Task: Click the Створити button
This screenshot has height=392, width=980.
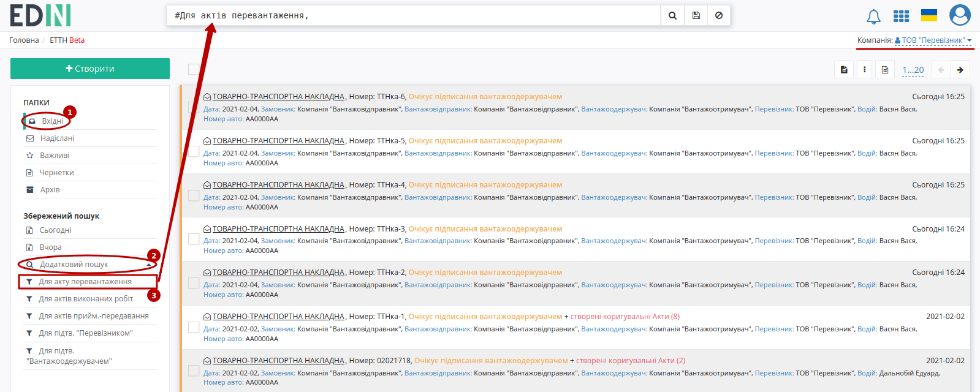Action: (90, 69)
